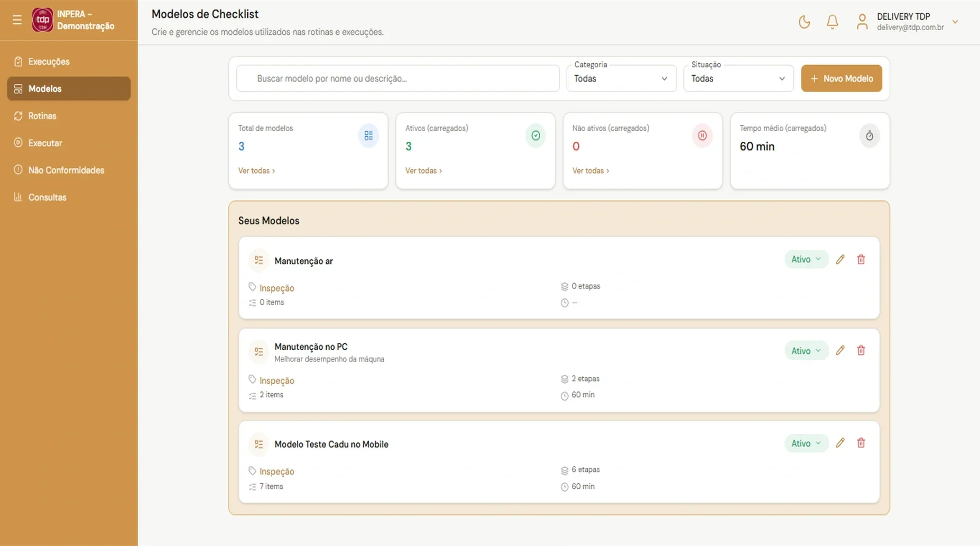Change Ativo status of Manutenção ar

pos(806,259)
